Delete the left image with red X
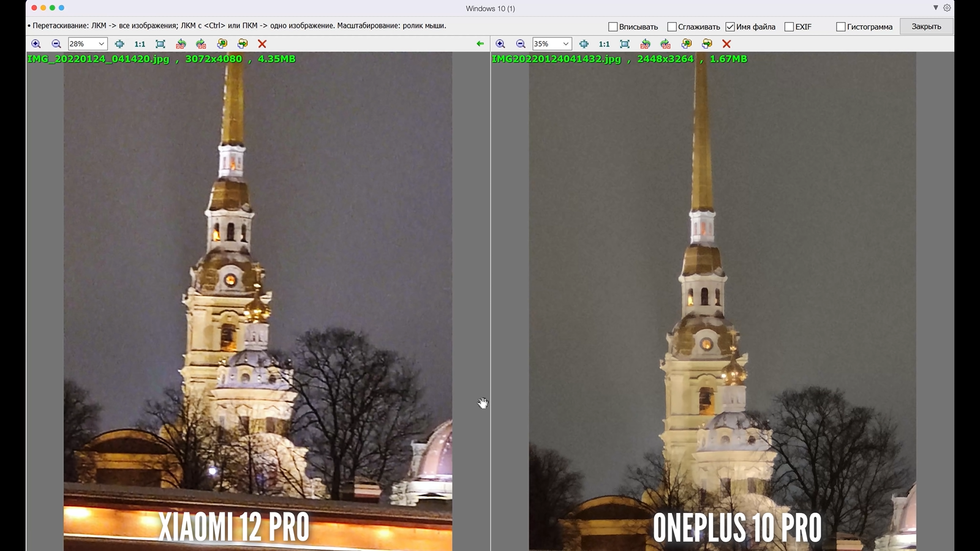The height and width of the screenshot is (551, 980). point(262,44)
